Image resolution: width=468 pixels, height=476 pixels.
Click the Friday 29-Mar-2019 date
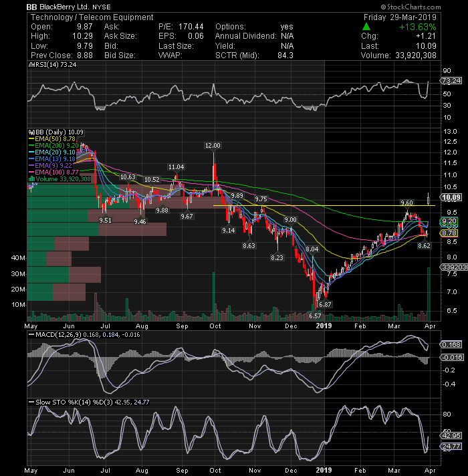coord(400,17)
